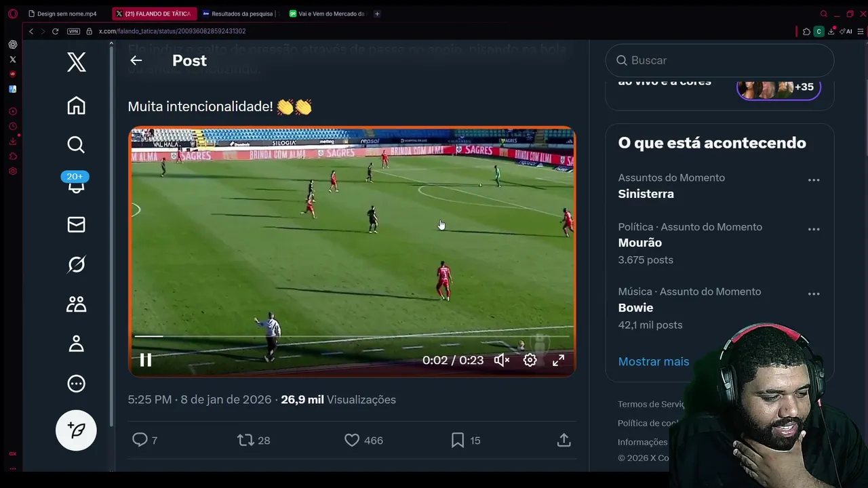Click the compose post feather button
The width and height of the screenshot is (868, 488).
point(76,430)
